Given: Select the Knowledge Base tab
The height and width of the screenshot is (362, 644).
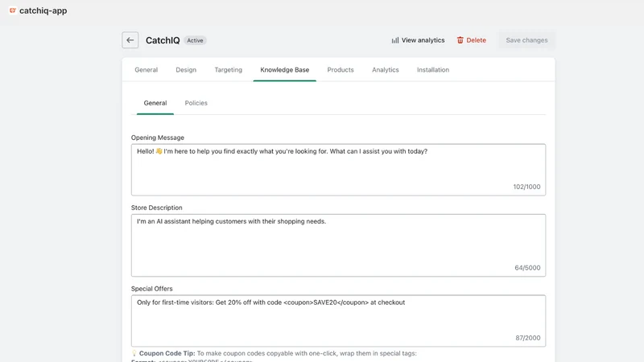Looking at the screenshot, I should point(285,70).
